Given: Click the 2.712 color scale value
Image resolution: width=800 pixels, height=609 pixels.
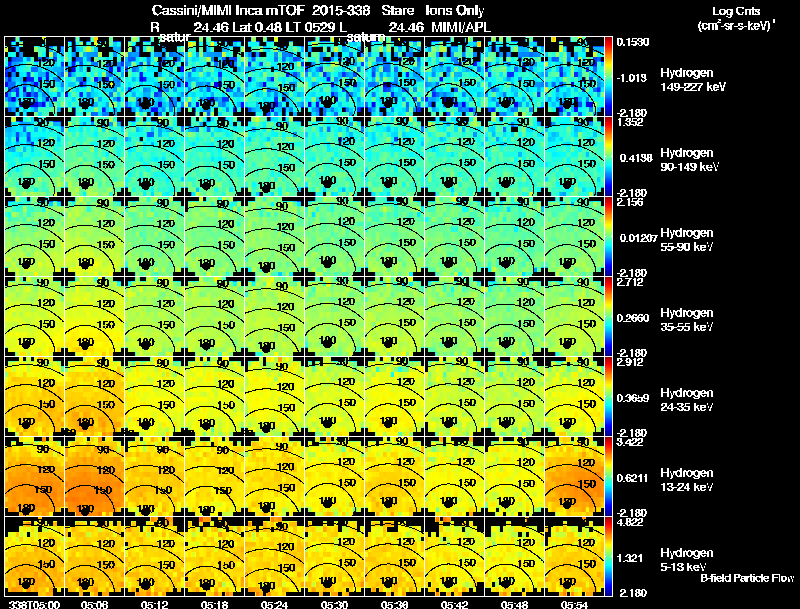Looking at the screenshot, I should pyautogui.click(x=630, y=282).
